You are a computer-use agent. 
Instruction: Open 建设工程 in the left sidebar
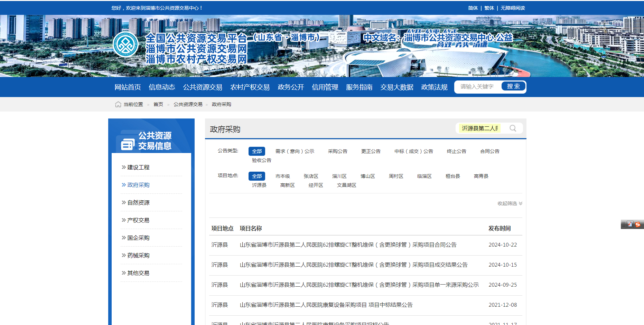coord(138,168)
